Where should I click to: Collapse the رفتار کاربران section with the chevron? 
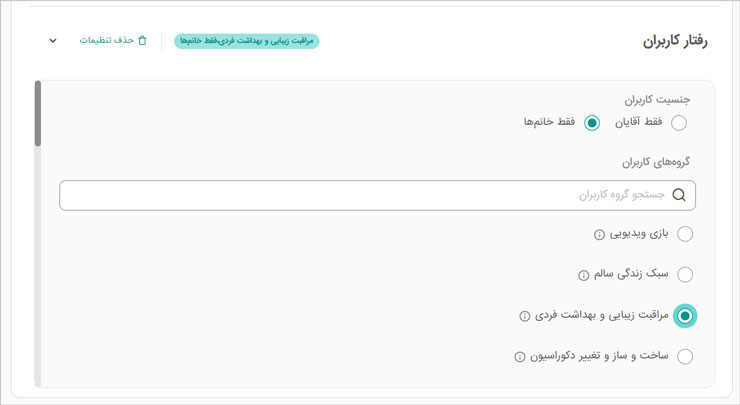(53, 41)
